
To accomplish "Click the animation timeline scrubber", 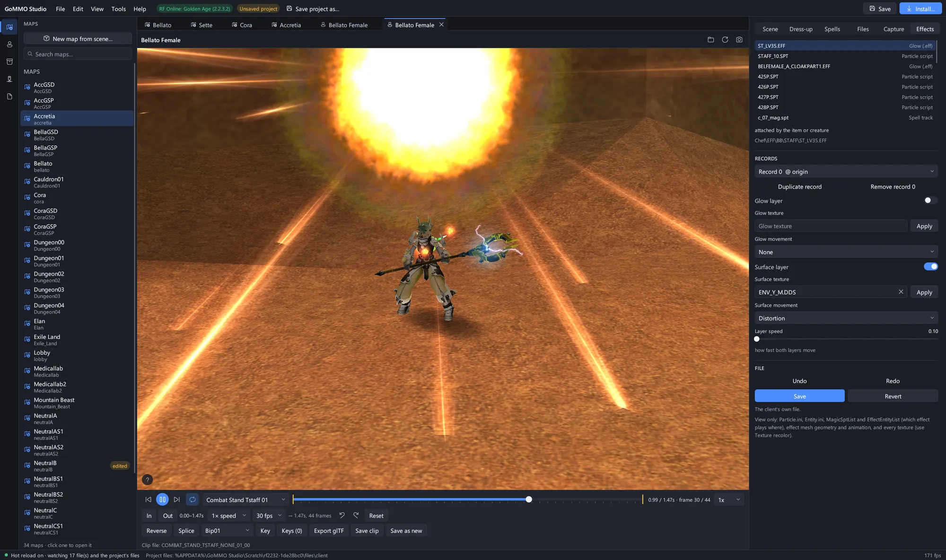I will (467, 499).
